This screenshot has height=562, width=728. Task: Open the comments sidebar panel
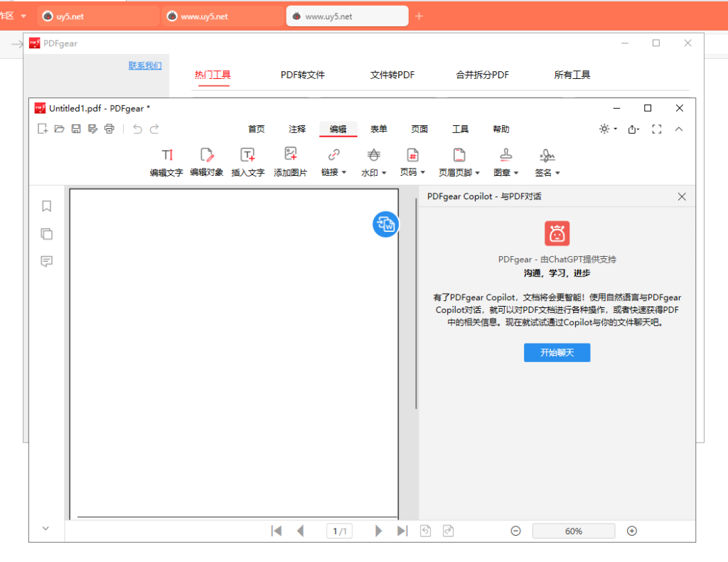(x=46, y=261)
